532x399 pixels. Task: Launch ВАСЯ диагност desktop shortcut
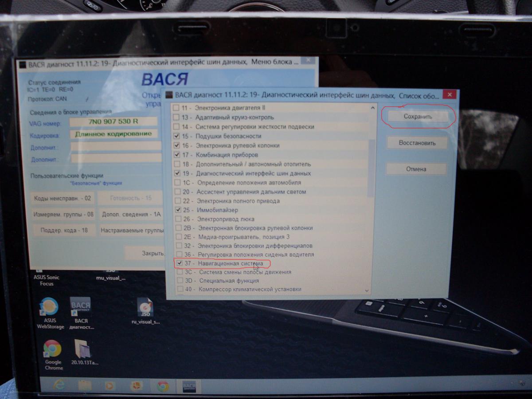point(81,313)
